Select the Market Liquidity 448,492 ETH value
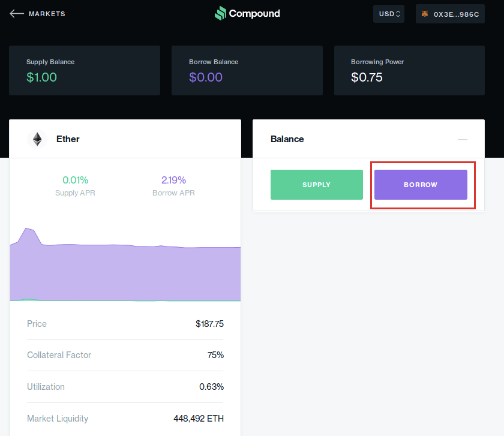The width and height of the screenshot is (504, 436). point(199,419)
